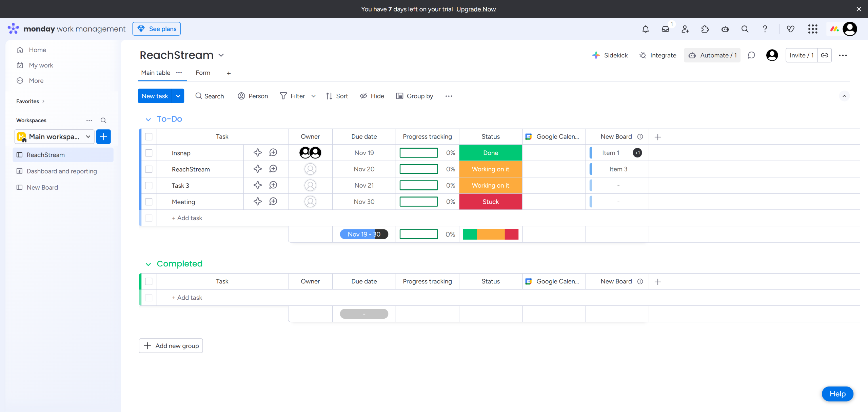
Task: Select all tasks in Completed group
Action: coord(149,281)
